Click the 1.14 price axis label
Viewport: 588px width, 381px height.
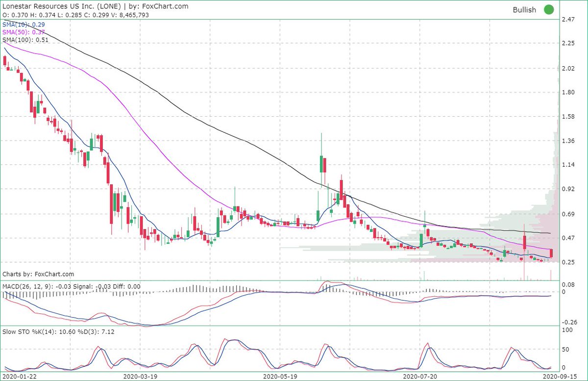click(568, 165)
